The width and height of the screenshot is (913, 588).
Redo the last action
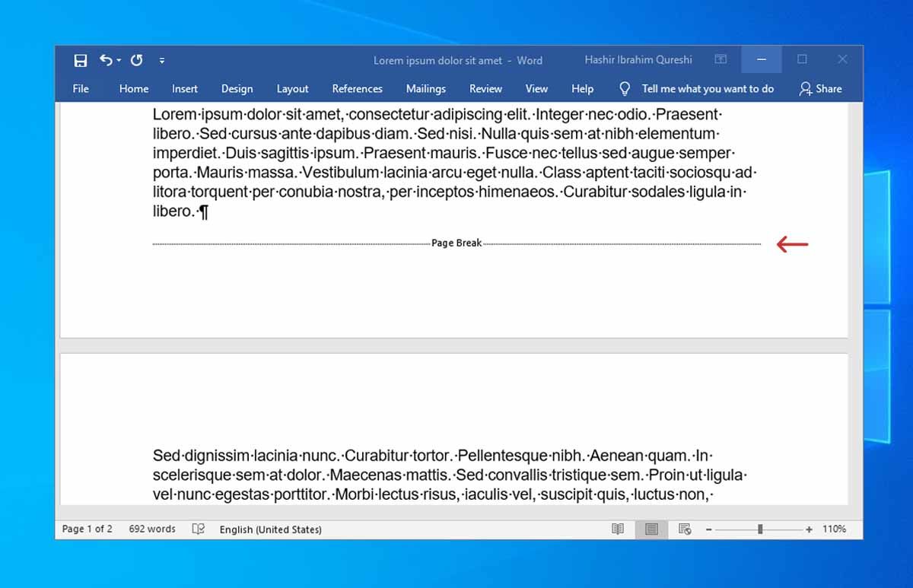135,60
